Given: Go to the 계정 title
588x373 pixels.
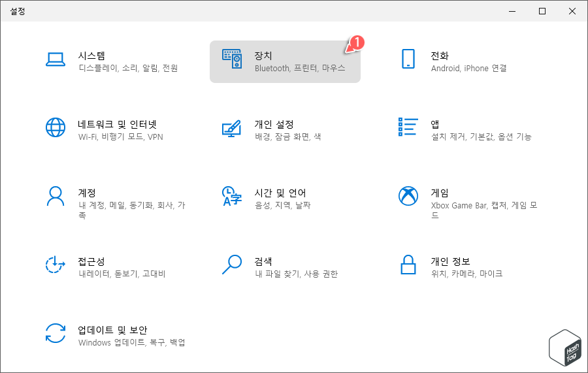Looking at the screenshot, I should (87, 193).
